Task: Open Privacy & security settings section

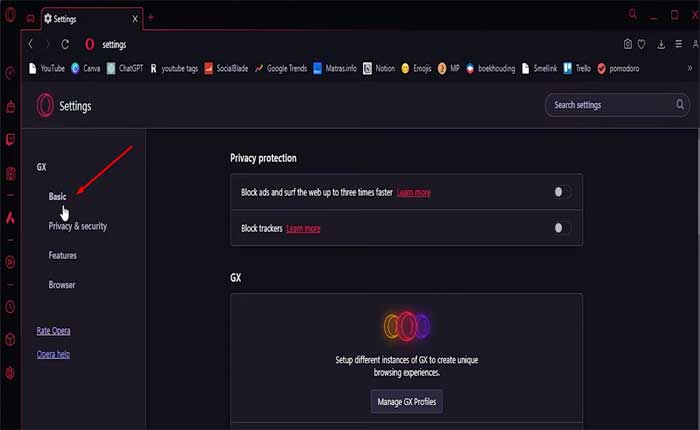Action: tap(78, 226)
